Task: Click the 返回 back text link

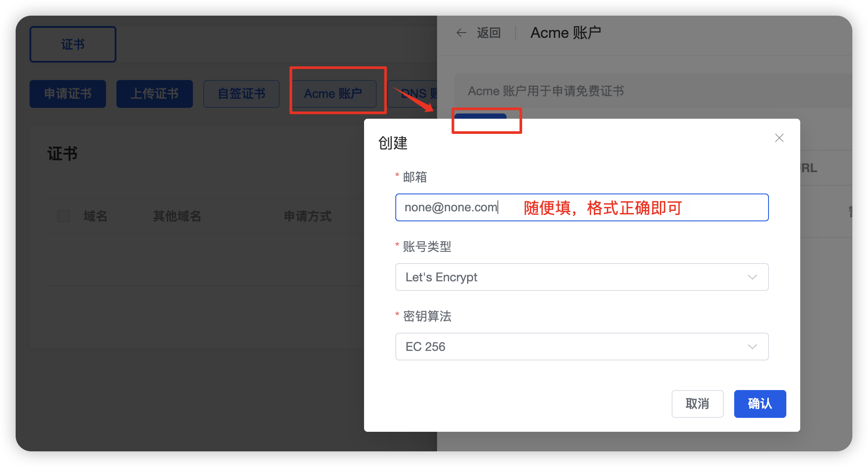Action: click(489, 33)
